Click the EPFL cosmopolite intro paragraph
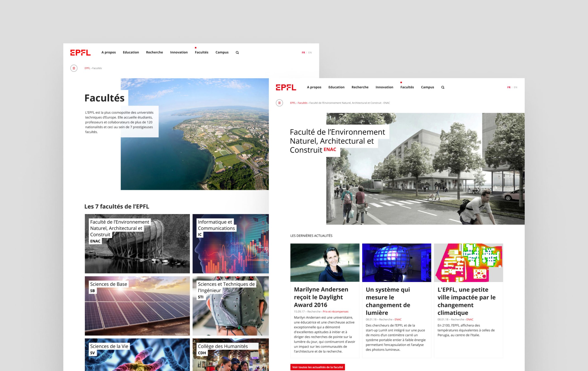 click(x=119, y=122)
